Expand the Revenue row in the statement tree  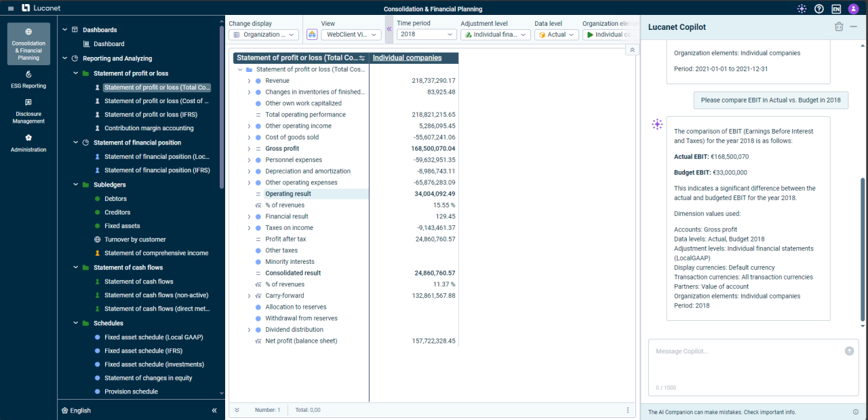249,80
